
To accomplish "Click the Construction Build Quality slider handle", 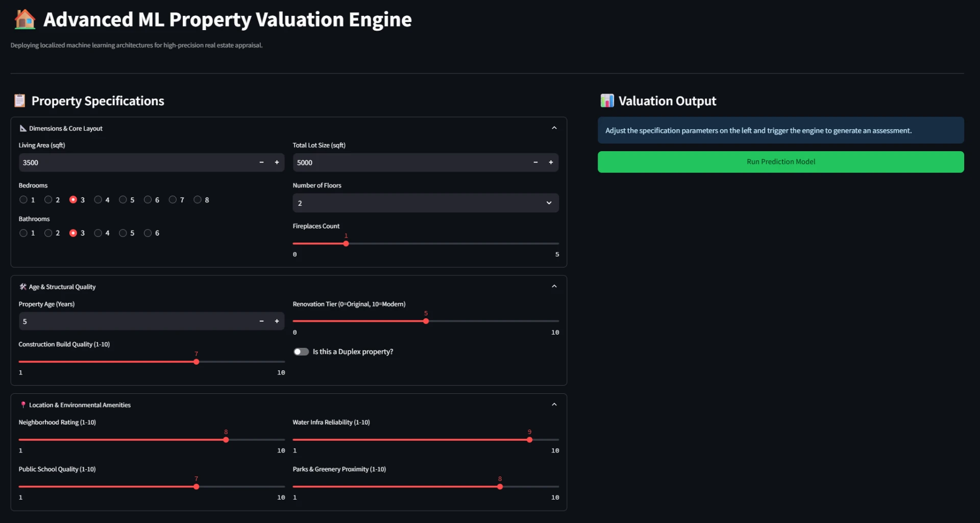I will pos(197,362).
